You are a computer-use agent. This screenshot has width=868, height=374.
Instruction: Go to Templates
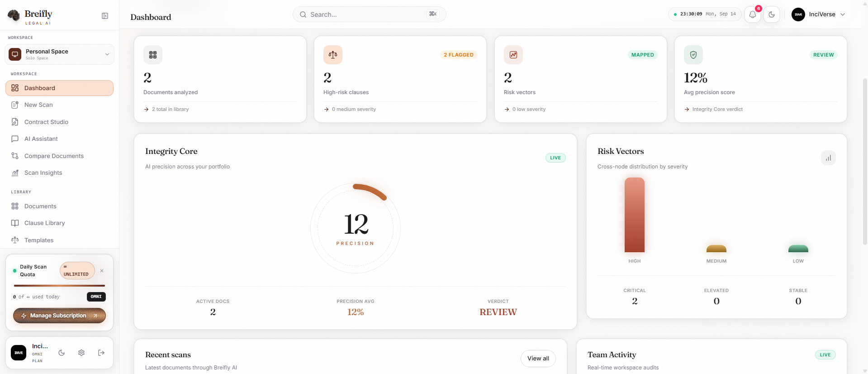pyautogui.click(x=59, y=240)
